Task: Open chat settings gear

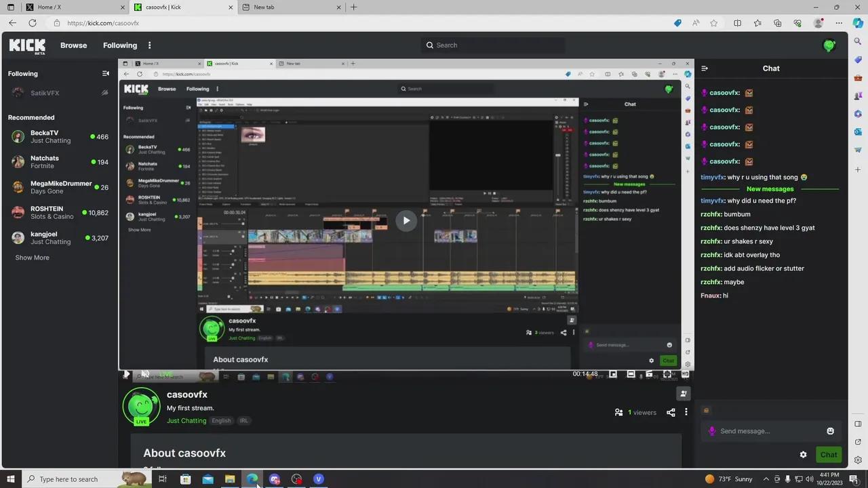Action: pyautogui.click(x=804, y=455)
